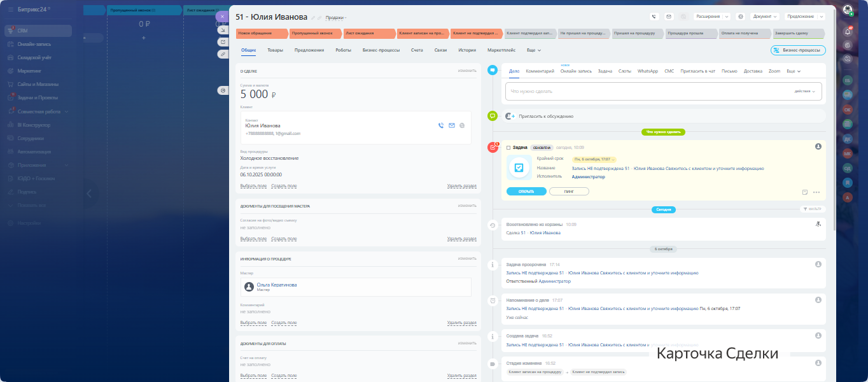The width and height of the screenshot is (868, 382).
Task: Click the phone call icon in deal header
Action: [654, 17]
